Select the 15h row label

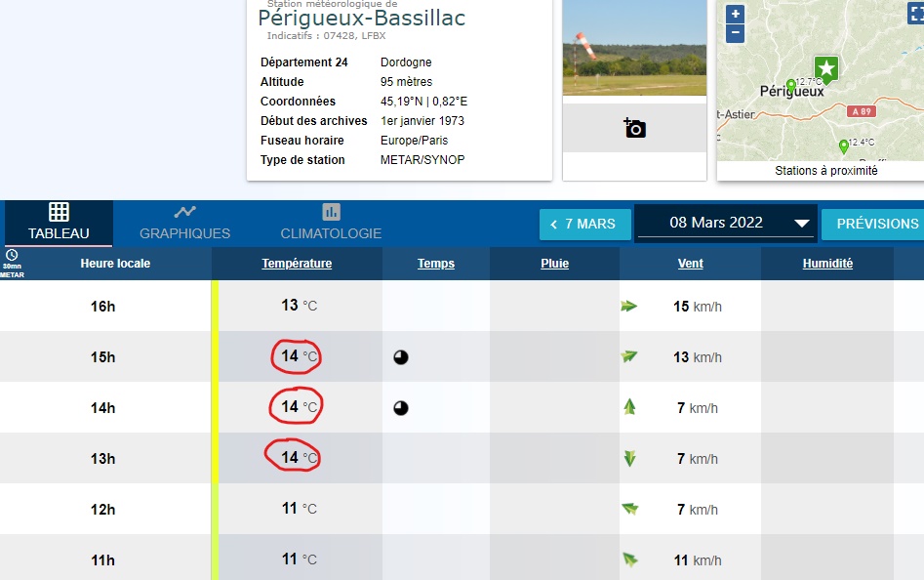coord(103,357)
